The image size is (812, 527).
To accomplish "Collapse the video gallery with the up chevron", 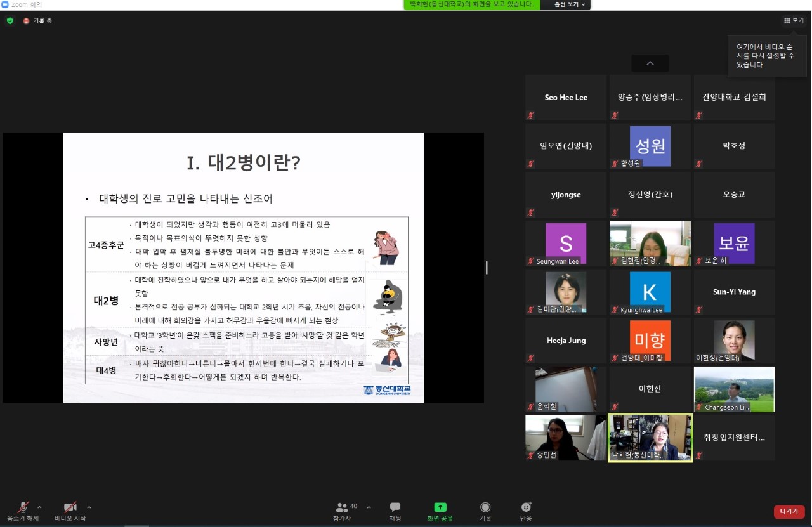I will click(650, 63).
